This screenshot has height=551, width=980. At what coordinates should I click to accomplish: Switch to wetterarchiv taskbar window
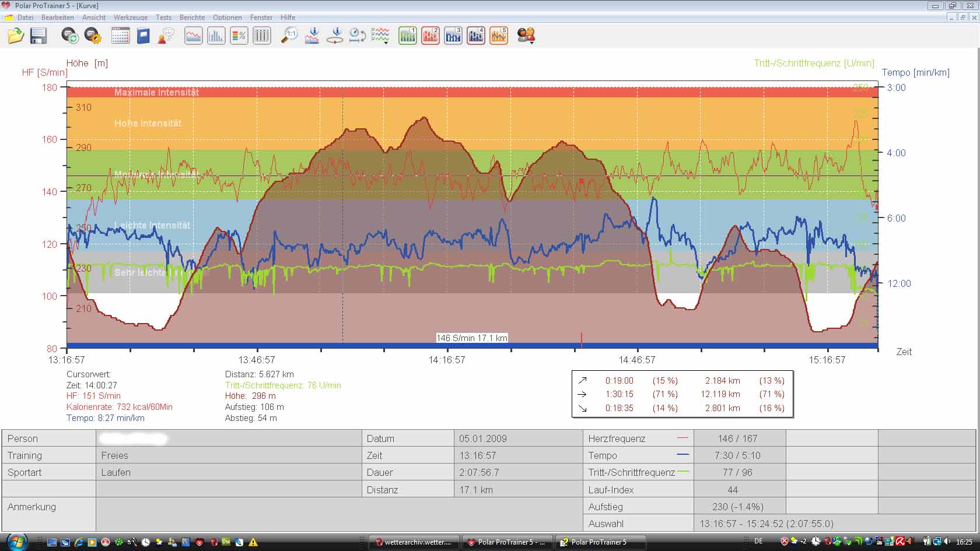click(414, 542)
